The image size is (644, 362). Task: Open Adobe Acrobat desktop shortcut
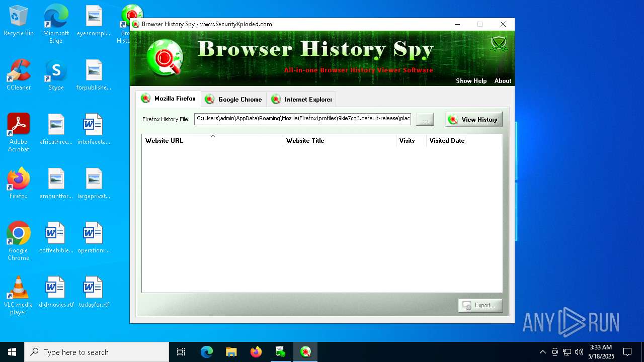click(x=19, y=133)
